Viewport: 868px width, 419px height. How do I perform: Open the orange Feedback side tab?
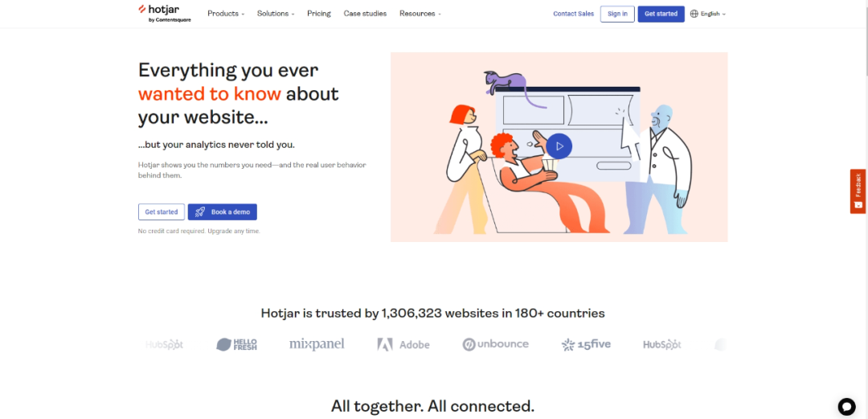pos(858,191)
